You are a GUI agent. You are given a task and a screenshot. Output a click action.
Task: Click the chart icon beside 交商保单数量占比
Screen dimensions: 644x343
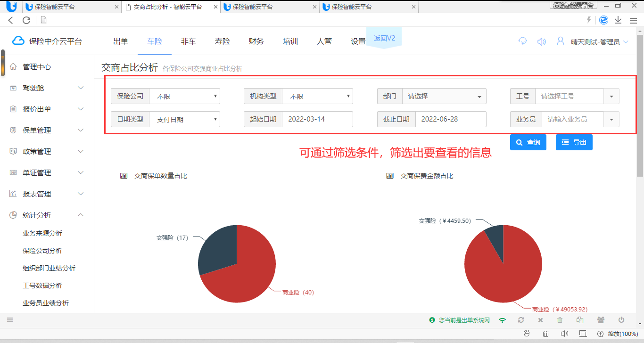[124, 176]
